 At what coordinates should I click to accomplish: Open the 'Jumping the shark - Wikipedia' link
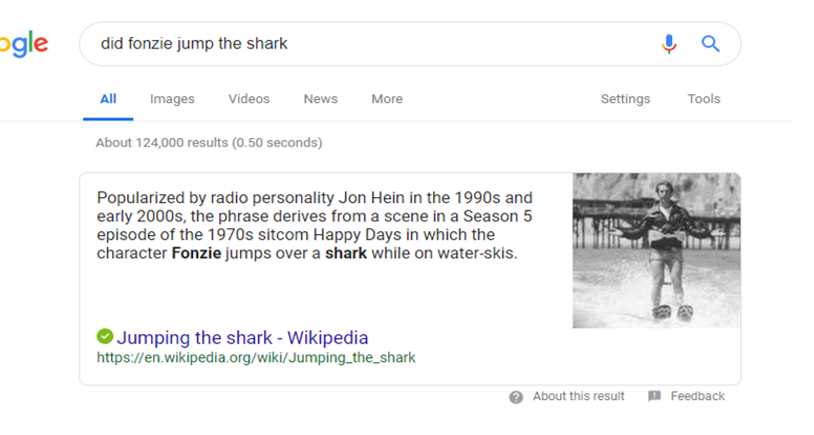tap(242, 338)
